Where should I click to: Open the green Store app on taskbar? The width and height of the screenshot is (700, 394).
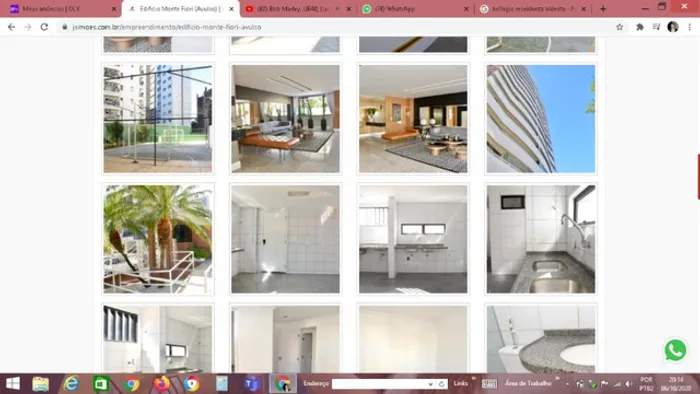[101, 384]
